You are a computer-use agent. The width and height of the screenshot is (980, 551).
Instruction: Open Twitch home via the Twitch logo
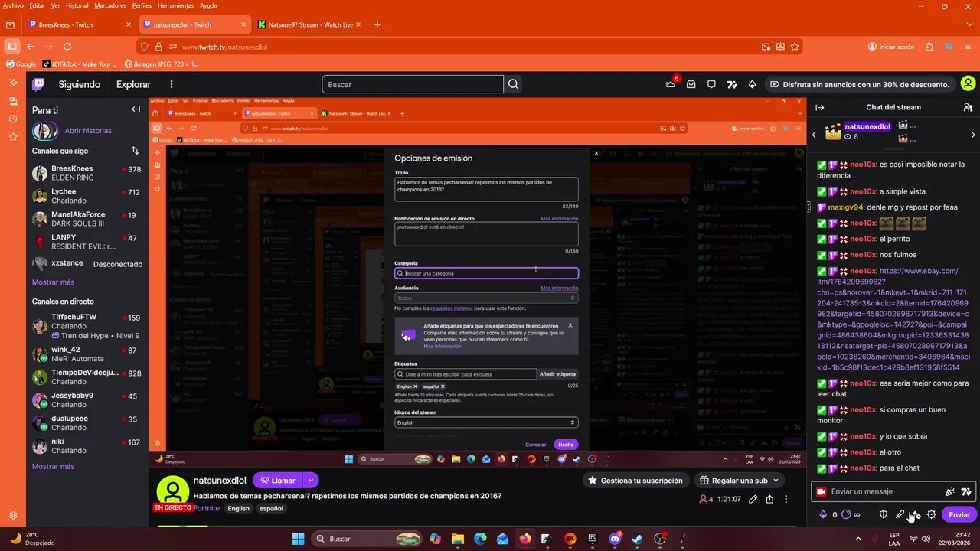[x=38, y=84]
